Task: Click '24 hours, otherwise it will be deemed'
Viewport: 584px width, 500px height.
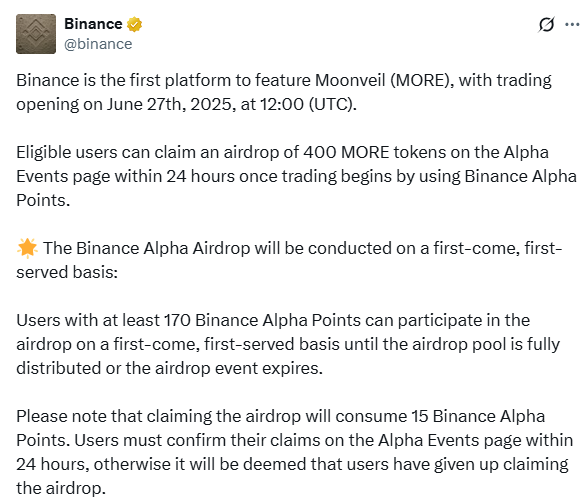Action: tap(161, 464)
